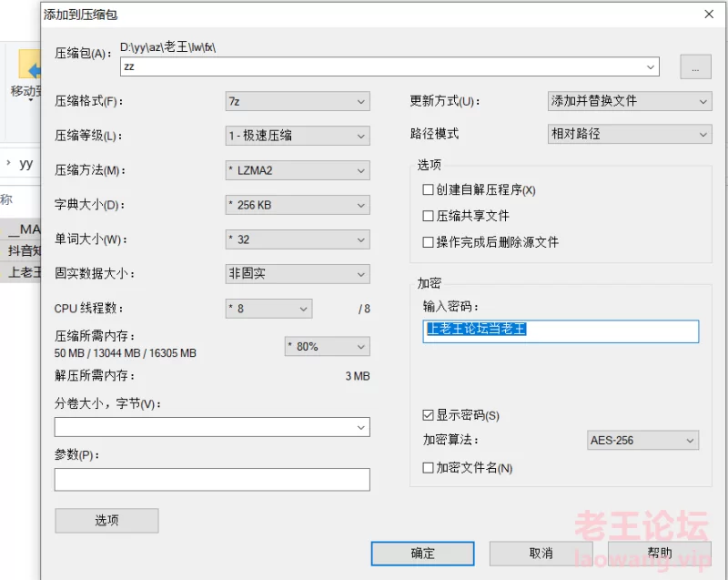
Task: Click the password input field
Action: 561,331
